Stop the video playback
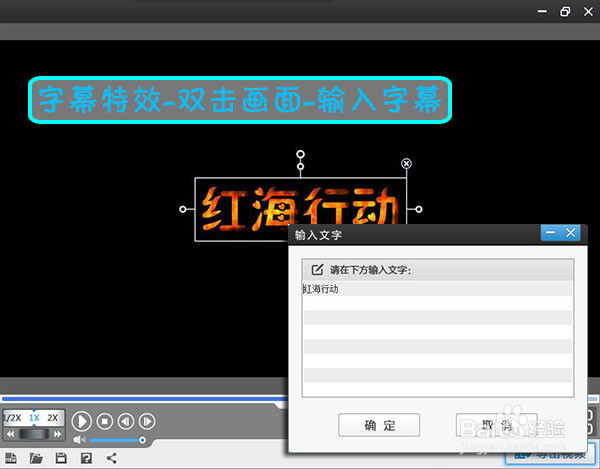Viewport: 600px width, 469px height. (x=105, y=421)
